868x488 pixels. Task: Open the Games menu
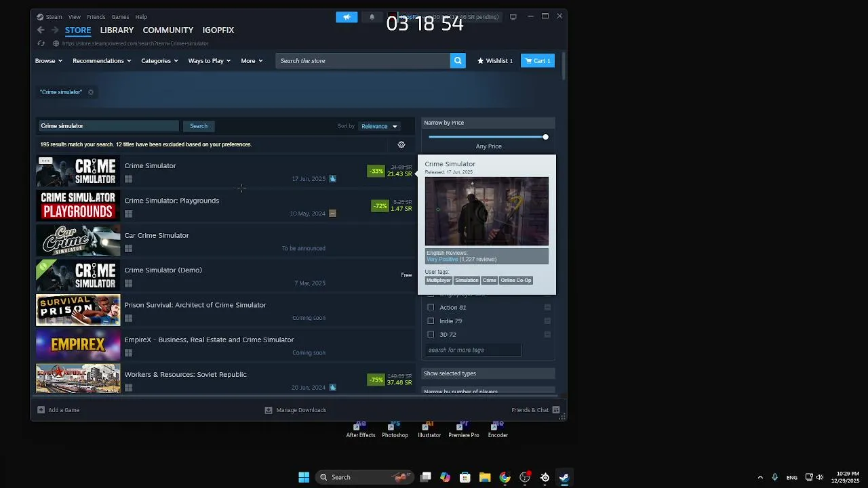pyautogui.click(x=120, y=17)
